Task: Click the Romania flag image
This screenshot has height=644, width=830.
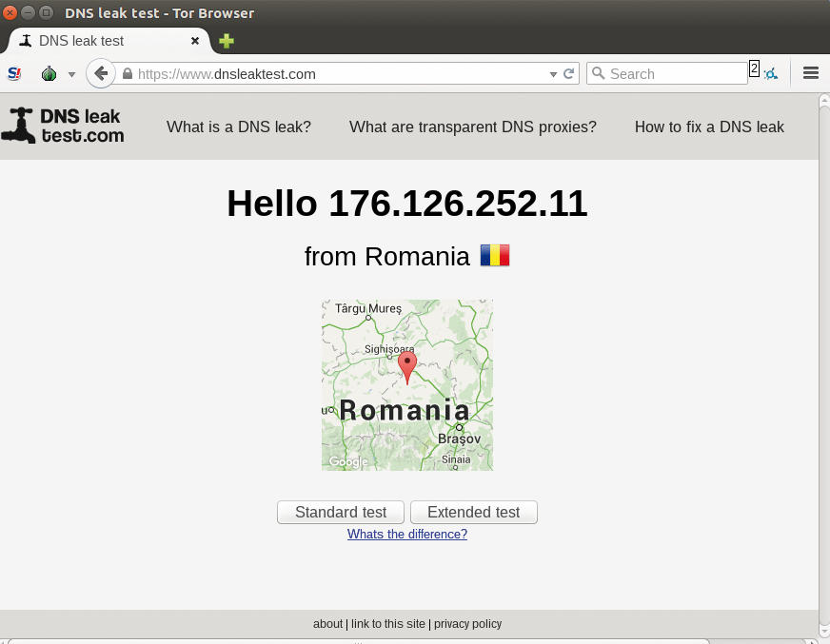Action: coord(495,255)
